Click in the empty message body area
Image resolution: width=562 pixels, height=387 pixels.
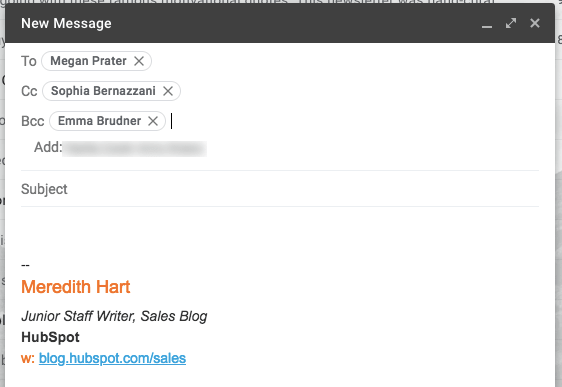click(x=280, y=231)
